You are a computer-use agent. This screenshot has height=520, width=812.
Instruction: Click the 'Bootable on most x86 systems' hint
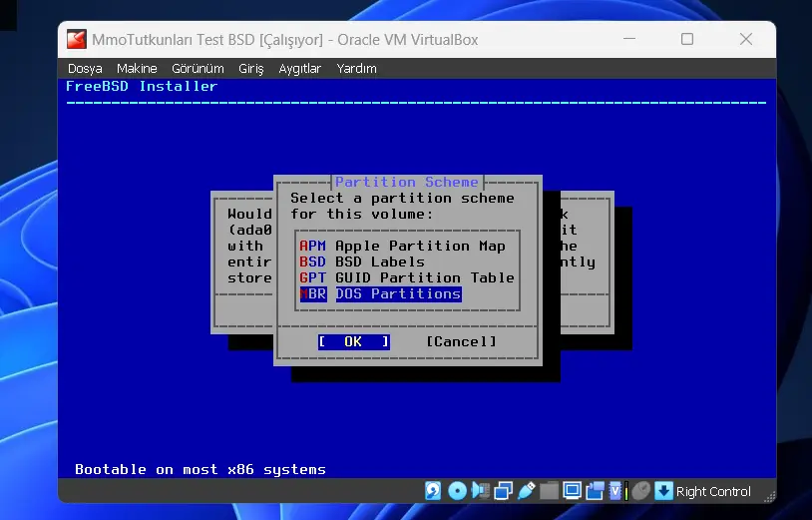click(x=201, y=470)
